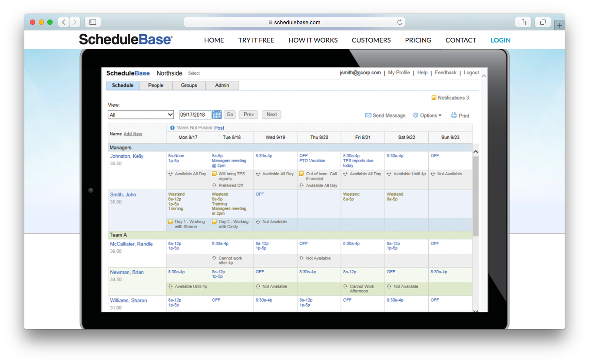Viewport: 589px width, 364px height.
Task: Click 'Managers meeting @ 2pm' in Johnston's Tue 9/18
Action: click(x=229, y=163)
